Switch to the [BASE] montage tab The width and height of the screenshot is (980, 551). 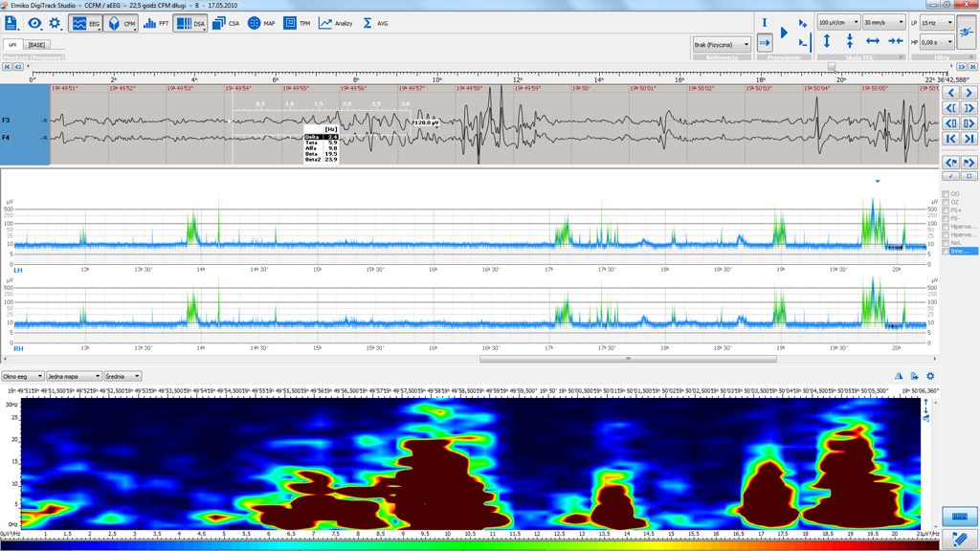point(36,45)
